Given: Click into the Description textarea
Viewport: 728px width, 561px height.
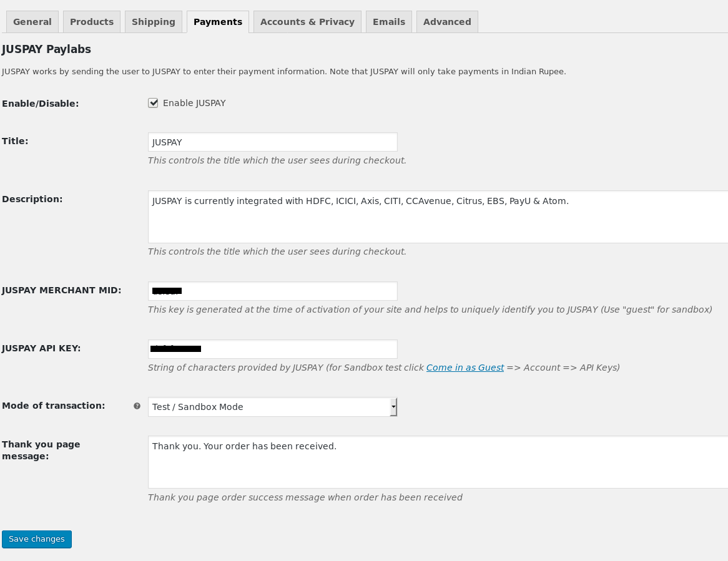Looking at the screenshot, I should [438, 217].
